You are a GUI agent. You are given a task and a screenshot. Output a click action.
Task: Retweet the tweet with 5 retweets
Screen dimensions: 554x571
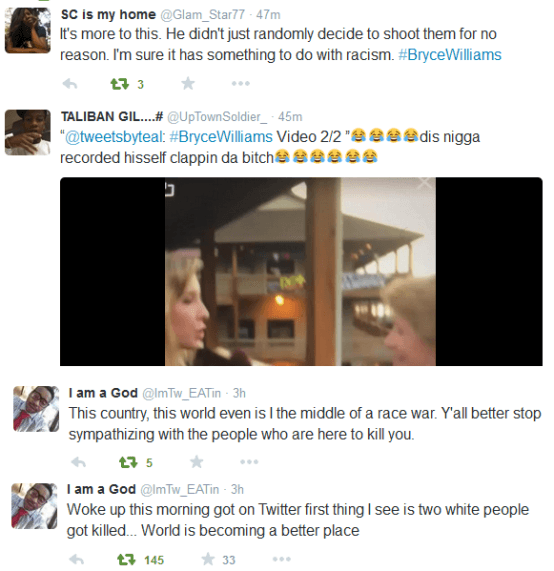click(128, 462)
